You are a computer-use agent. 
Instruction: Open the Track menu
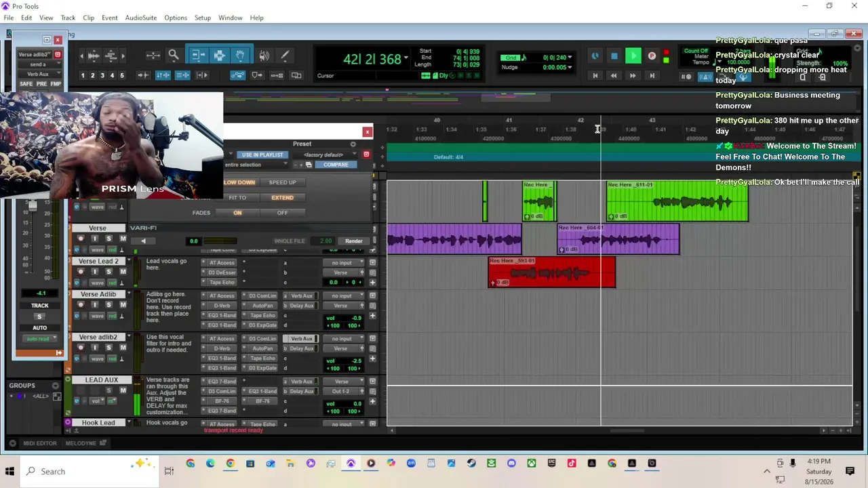pyautogui.click(x=68, y=18)
